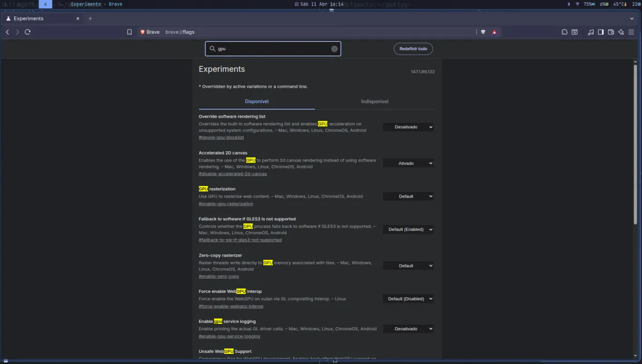Expand GPU rasterization Default dropdown
The image size is (642, 364).
point(408,197)
